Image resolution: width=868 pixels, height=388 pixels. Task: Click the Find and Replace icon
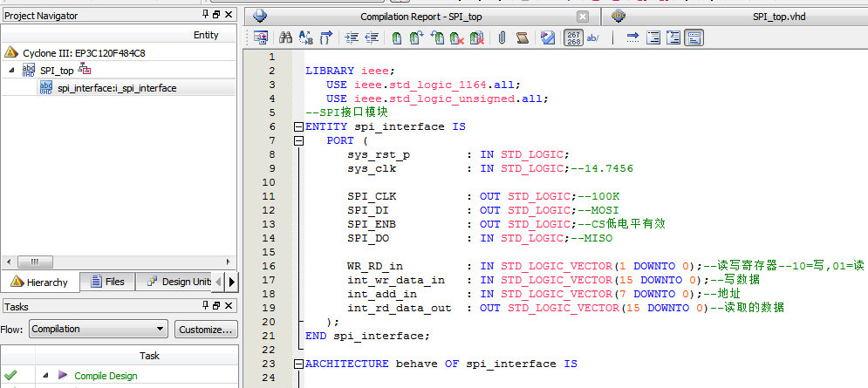(x=305, y=37)
